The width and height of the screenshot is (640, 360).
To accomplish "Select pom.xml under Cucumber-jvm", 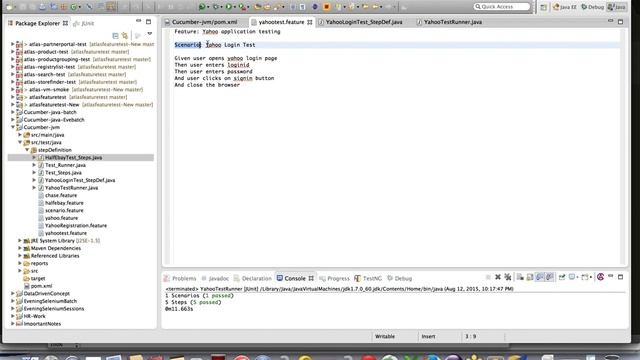I will (x=41, y=286).
